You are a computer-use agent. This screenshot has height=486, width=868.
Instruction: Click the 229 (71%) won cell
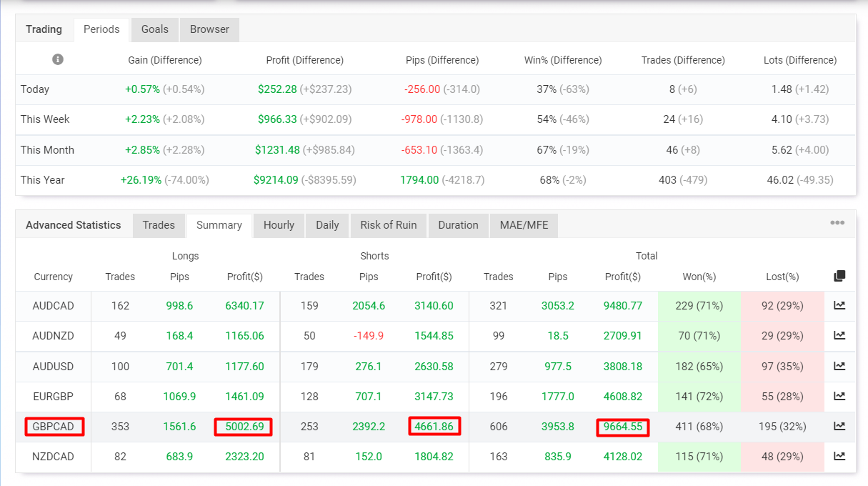[x=699, y=306]
